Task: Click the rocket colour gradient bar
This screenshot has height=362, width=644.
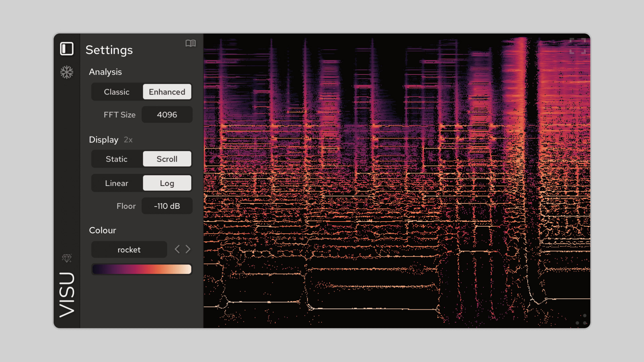Action: pos(142,269)
